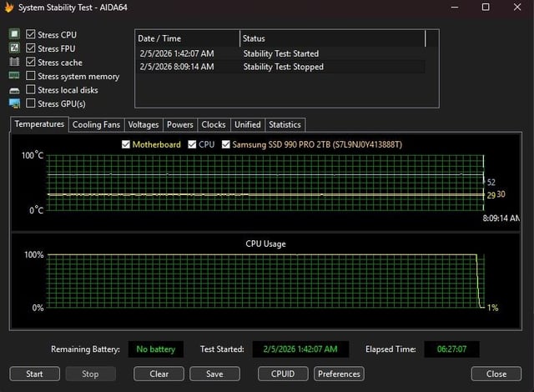This screenshot has height=392, width=534.
Task: Enable the Stress system memory checkbox
Action: pyautogui.click(x=31, y=76)
